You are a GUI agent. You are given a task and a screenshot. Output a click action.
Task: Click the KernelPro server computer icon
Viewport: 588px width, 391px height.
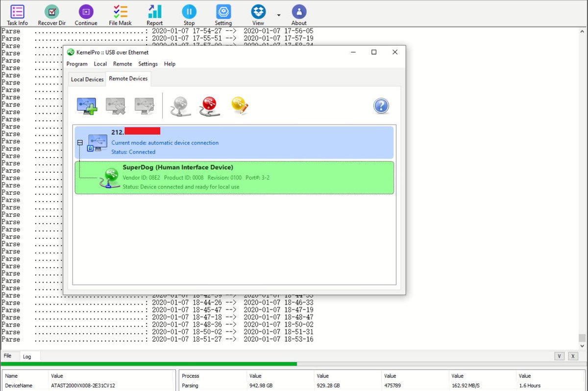(x=97, y=142)
